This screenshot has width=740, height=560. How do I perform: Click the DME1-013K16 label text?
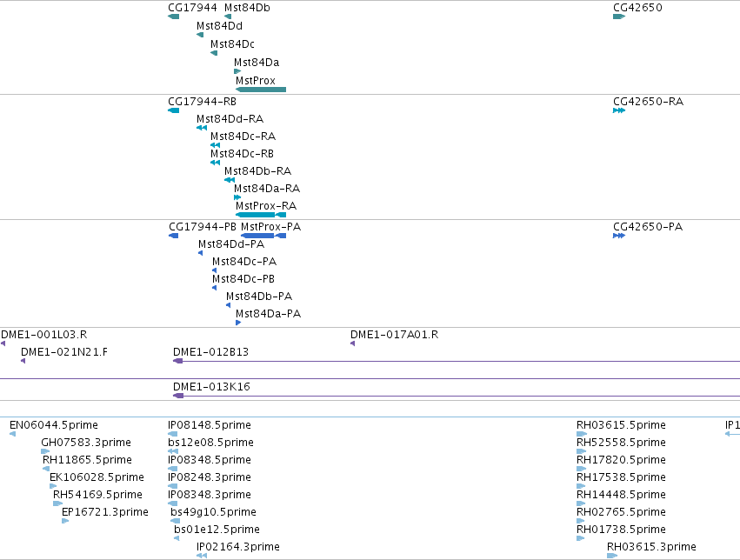tap(211, 387)
